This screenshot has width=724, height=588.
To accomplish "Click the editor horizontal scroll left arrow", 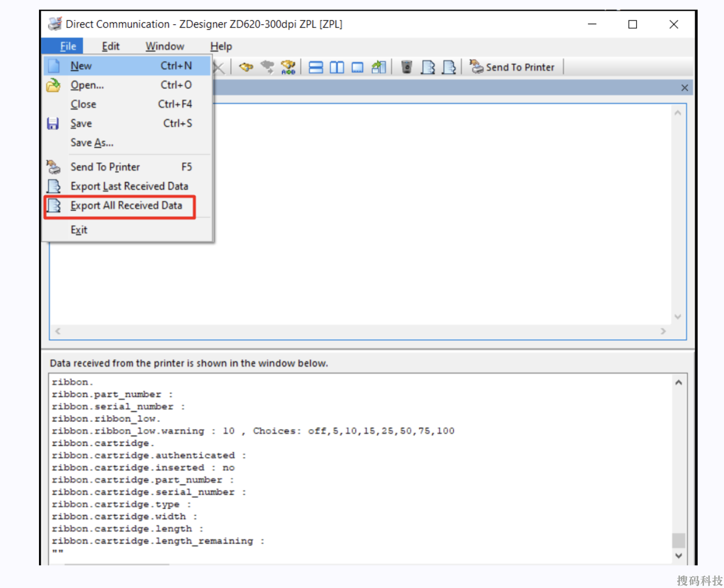I will pyautogui.click(x=58, y=331).
